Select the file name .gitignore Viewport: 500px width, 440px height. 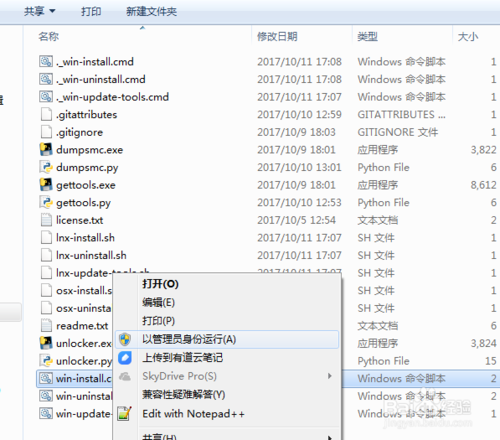click(x=79, y=132)
